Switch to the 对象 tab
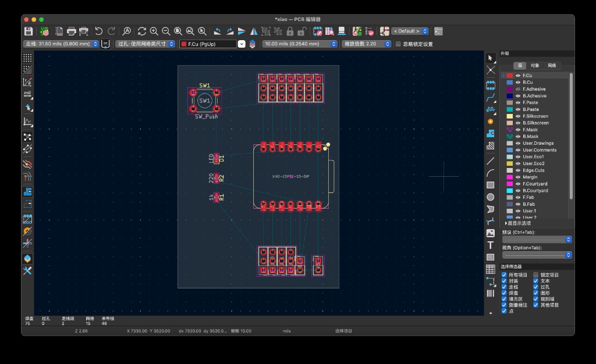The height and width of the screenshot is (364, 596). point(535,66)
